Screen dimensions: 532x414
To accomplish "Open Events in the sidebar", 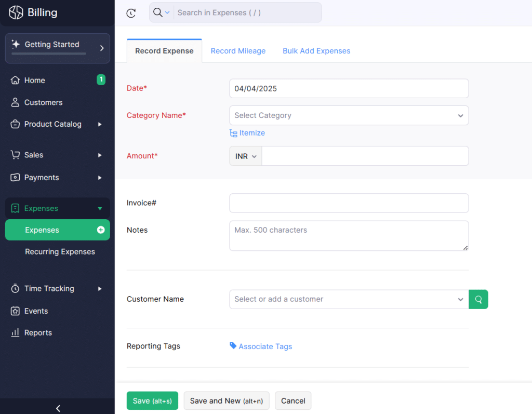I will tap(36, 311).
